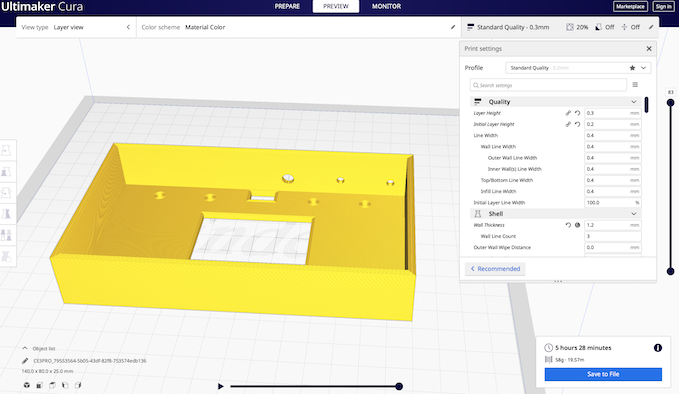Screen dimensions: 679x394
Task: Click the Initial Layer Height value field
Action: click(612, 124)
